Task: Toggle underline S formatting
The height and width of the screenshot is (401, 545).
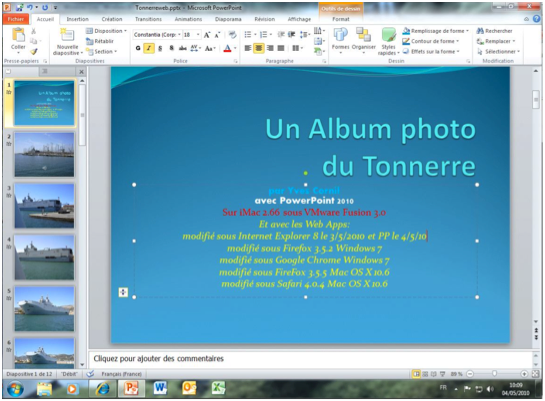Action: pyautogui.click(x=160, y=48)
